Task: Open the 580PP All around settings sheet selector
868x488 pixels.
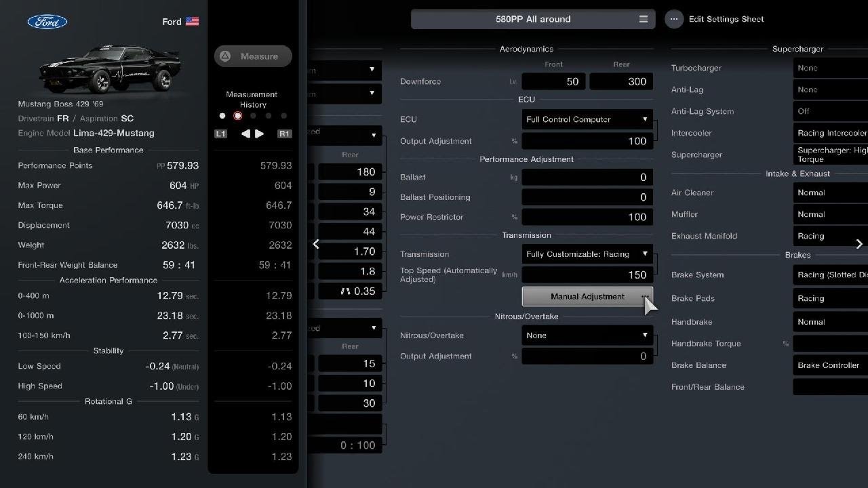Action: [x=533, y=19]
